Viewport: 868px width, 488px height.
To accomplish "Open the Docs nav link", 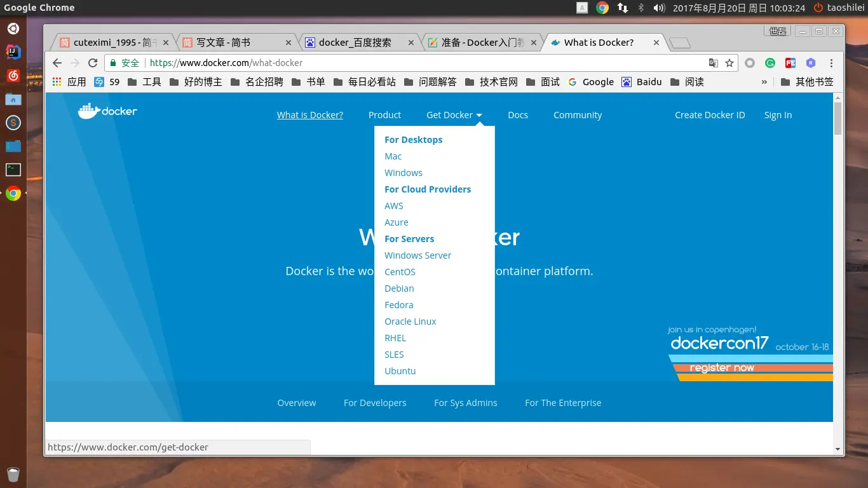I will (x=518, y=115).
